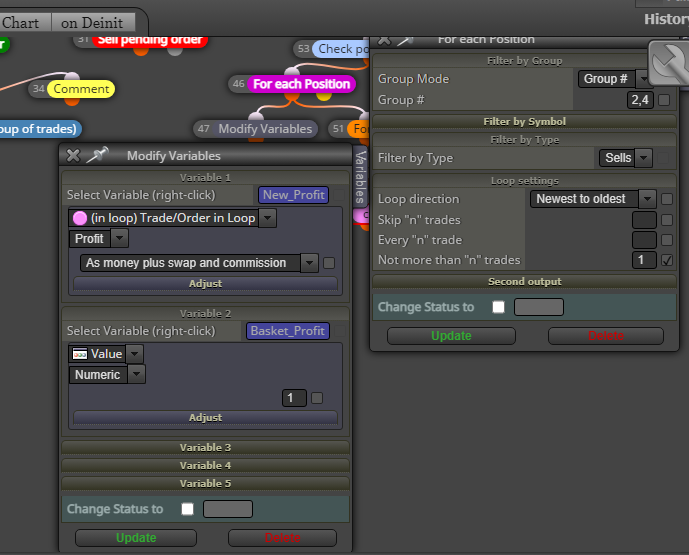Open the Profit dropdown

(x=120, y=239)
